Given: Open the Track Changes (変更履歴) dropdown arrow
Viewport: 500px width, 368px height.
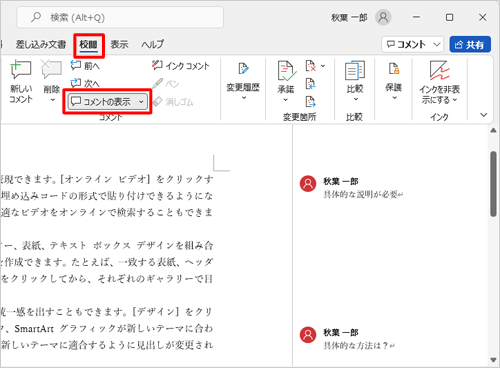Looking at the screenshot, I should 244,98.
